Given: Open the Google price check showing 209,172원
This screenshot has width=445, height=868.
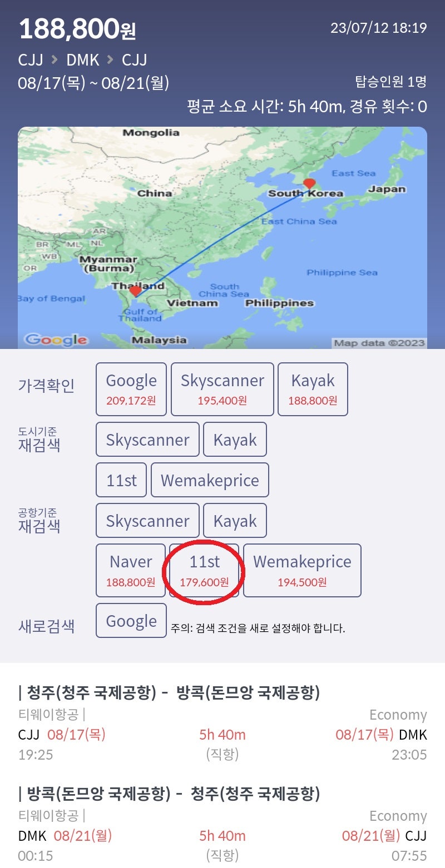Looking at the screenshot, I should [131, 388].
